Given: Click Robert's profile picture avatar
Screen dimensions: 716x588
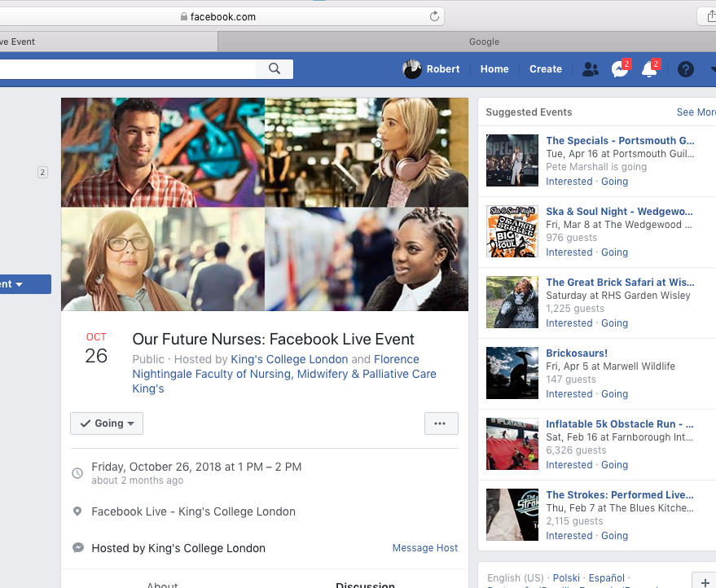Looking at the screenshot, I should coord(411,69).
